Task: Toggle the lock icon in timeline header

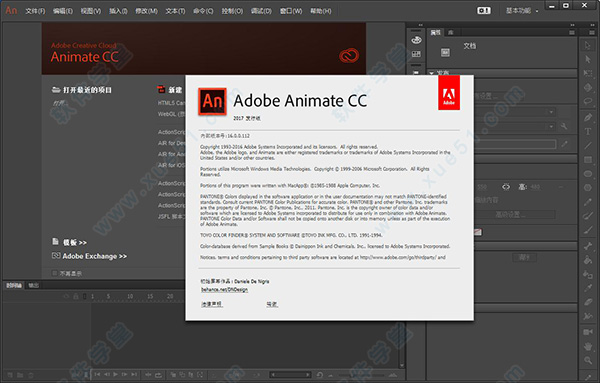Action: point(76,296)
